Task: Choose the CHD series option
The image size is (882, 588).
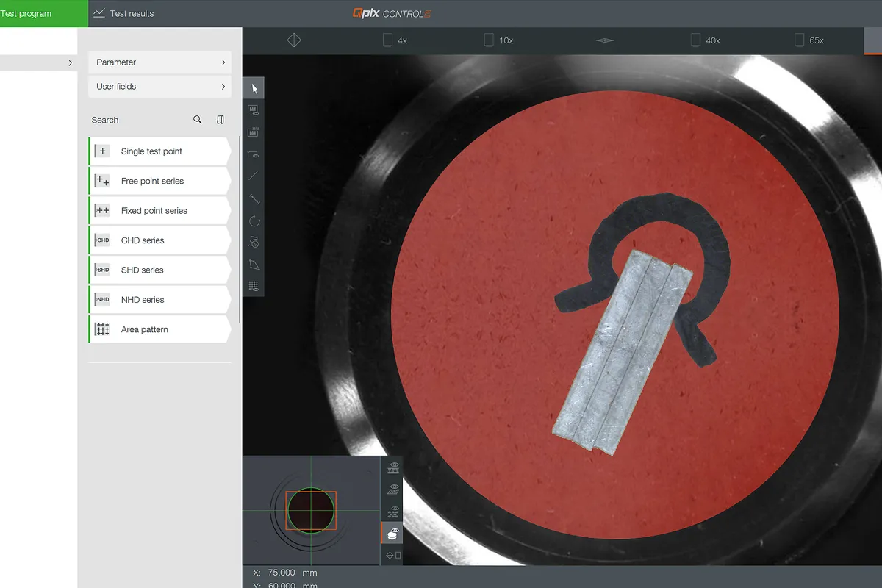Action: pyautogui.click(x=159, y=240)
